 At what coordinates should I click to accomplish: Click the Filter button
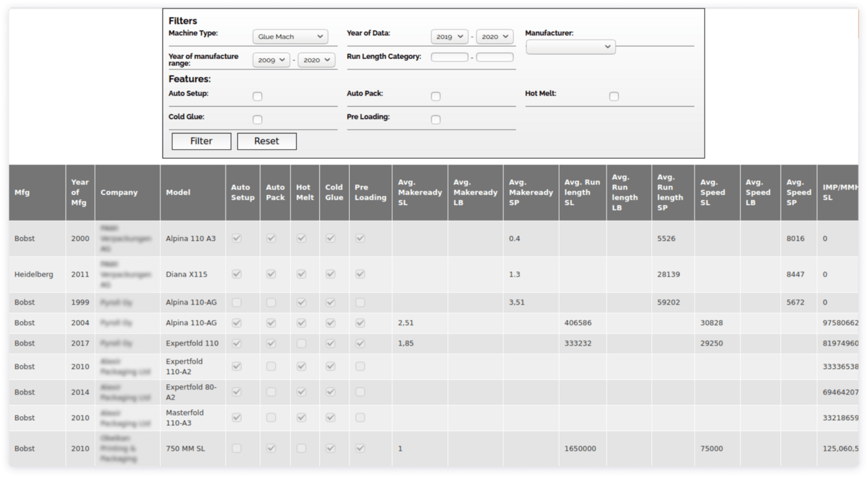pyautogui.click(x=201, y=141)
